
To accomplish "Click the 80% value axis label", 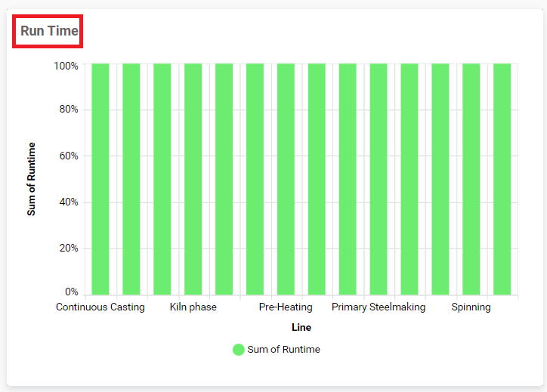I will (x=68, y=110).
